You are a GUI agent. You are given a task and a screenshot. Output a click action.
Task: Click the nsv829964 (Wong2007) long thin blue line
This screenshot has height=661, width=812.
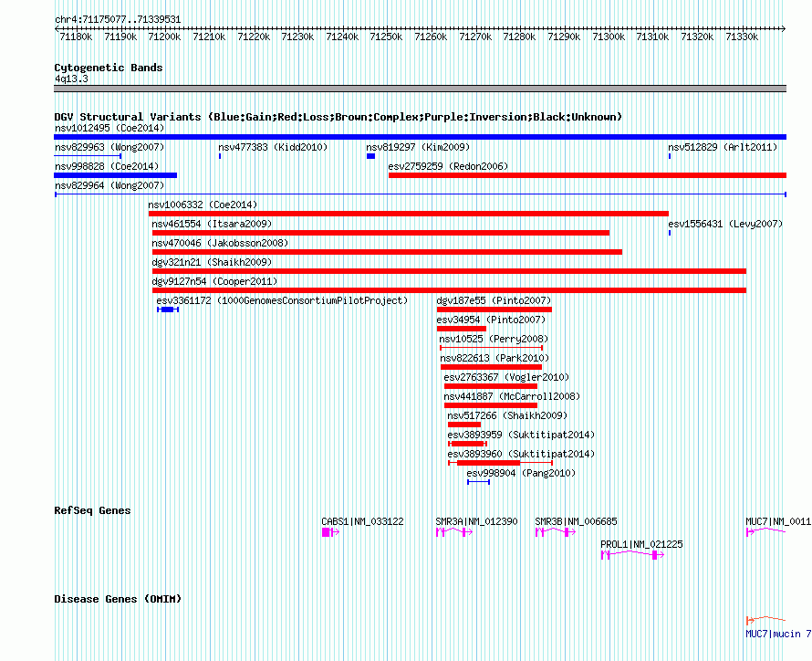coord(421,194)
